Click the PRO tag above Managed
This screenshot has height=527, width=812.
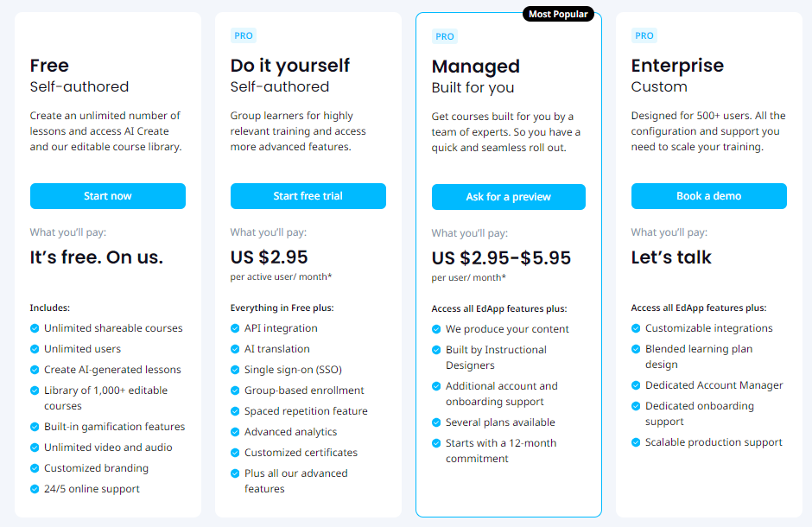(445, 36)
